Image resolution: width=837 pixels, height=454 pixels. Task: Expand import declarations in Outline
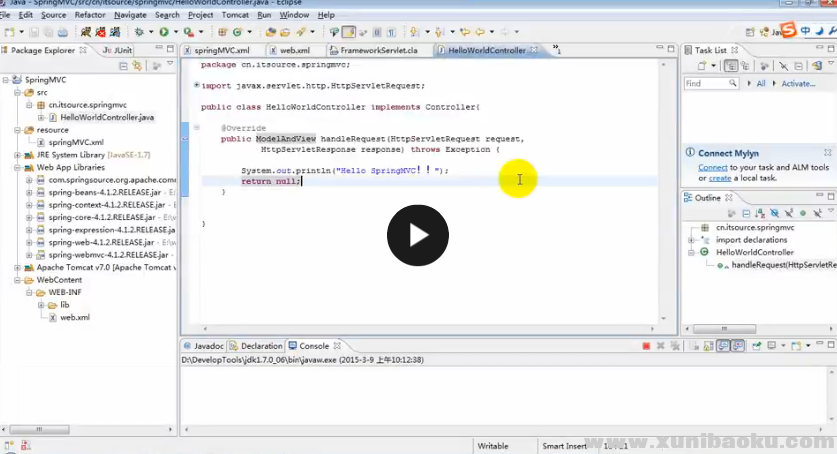coord(691,240)
